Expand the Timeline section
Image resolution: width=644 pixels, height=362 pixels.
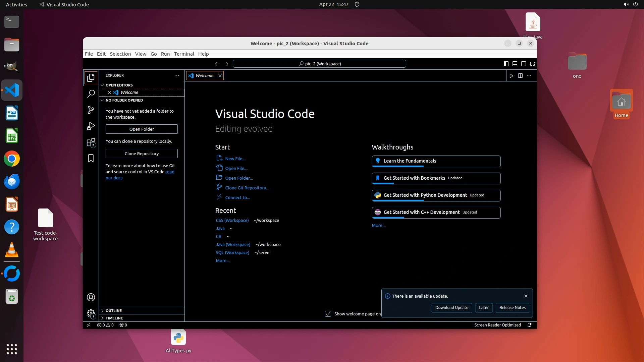click(114, 318)
